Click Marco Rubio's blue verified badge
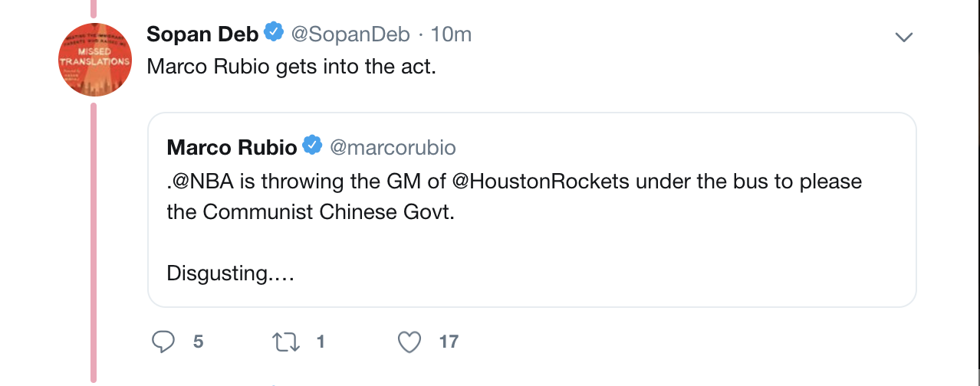This screenshot has width=980, height=386. click(312, 146)
